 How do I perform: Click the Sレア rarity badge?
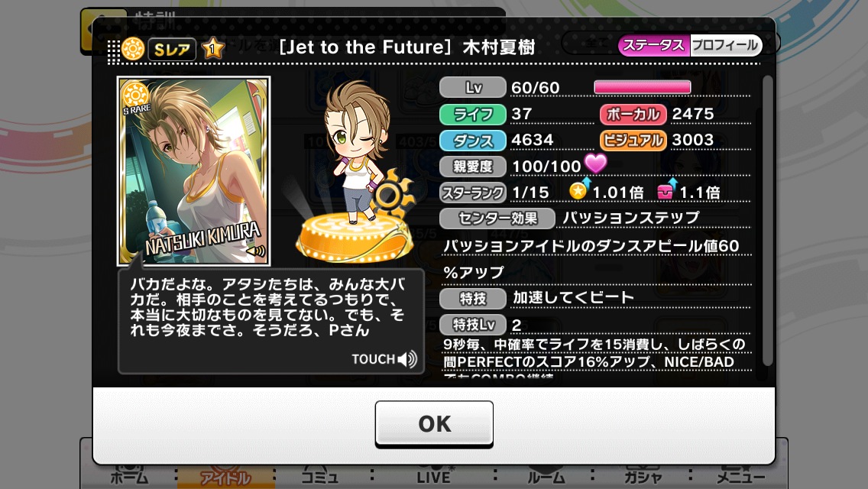coord(172,50)
